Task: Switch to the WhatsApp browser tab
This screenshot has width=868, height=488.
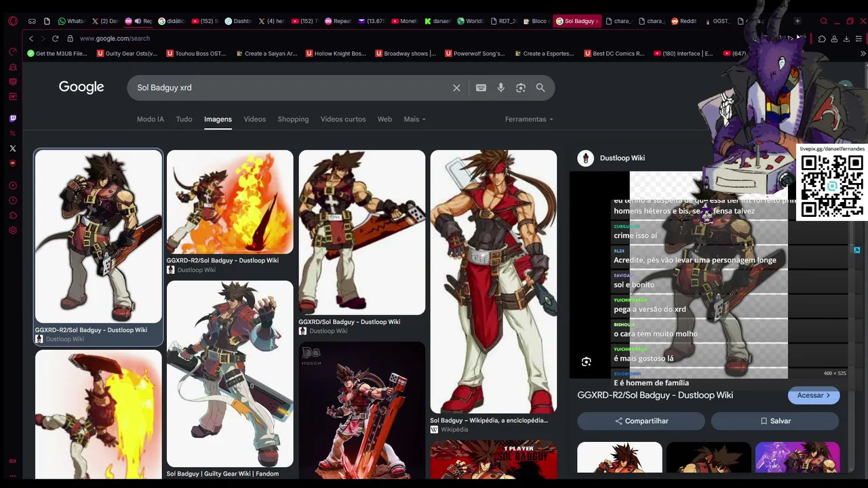Action: pos(71,21)
